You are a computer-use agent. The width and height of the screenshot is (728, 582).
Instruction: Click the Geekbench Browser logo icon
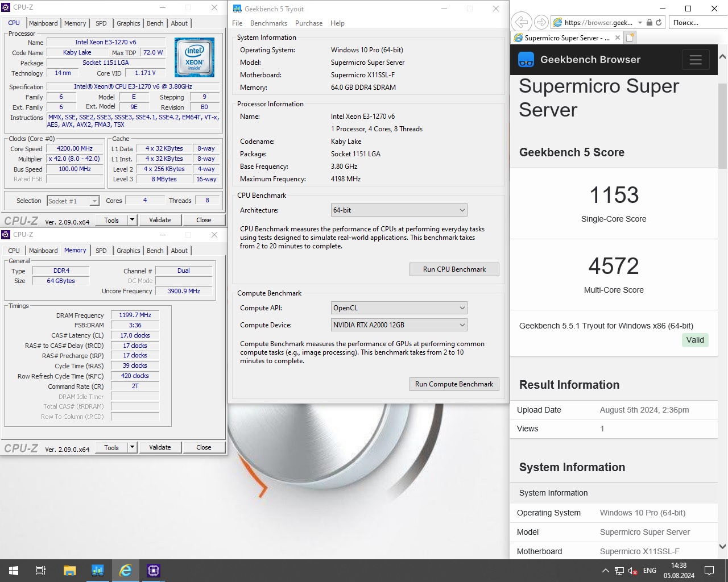(526, 59)
